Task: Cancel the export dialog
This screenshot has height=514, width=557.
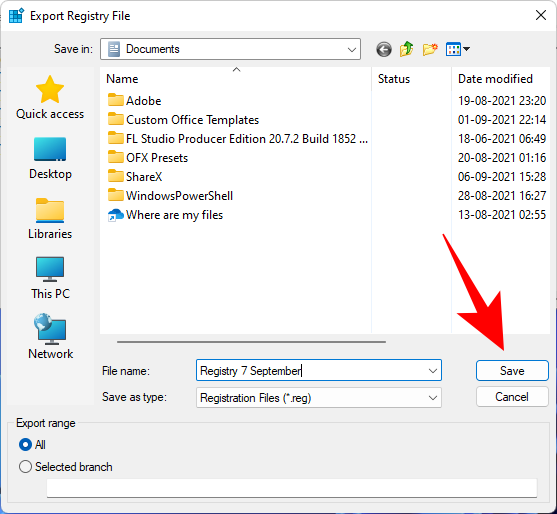Action: (x=512, y=396)
